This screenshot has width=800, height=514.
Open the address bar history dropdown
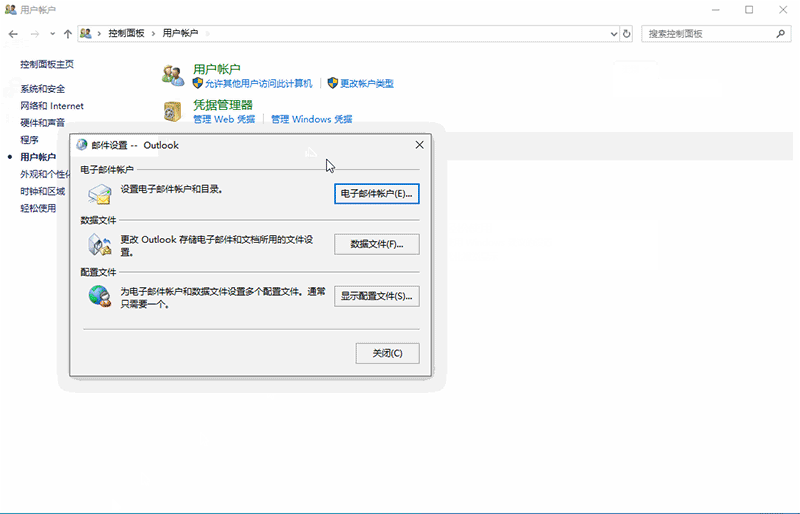click(x=613, y=33)
